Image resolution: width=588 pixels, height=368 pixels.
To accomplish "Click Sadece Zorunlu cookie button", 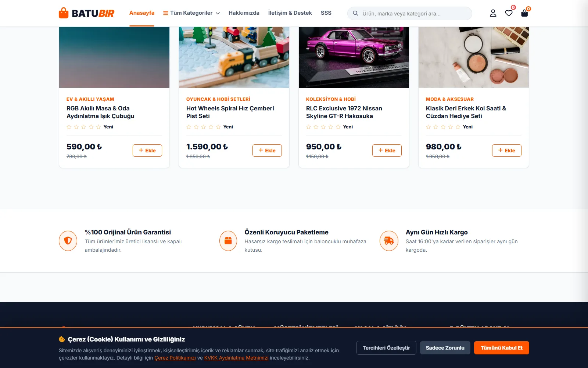I will click(x=445, y=348).
